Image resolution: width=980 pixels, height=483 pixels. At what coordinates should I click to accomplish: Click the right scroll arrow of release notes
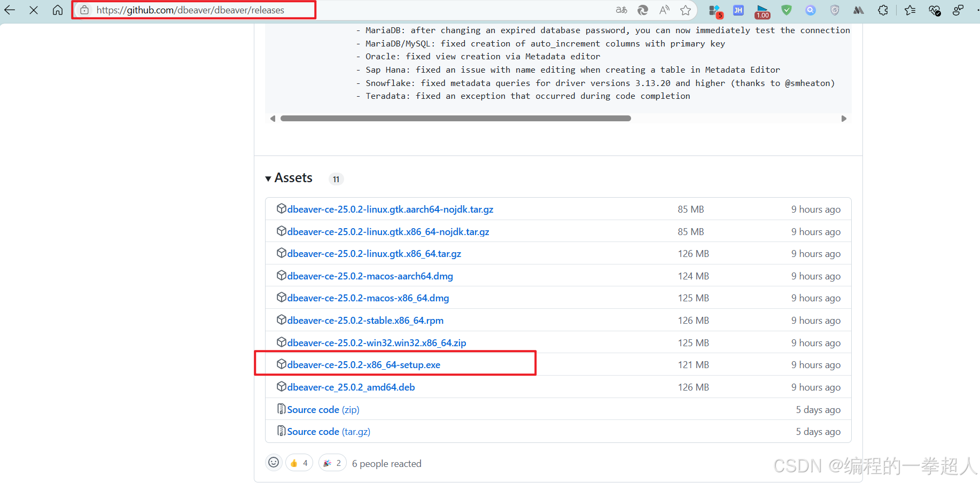click(x=844, y=119)
